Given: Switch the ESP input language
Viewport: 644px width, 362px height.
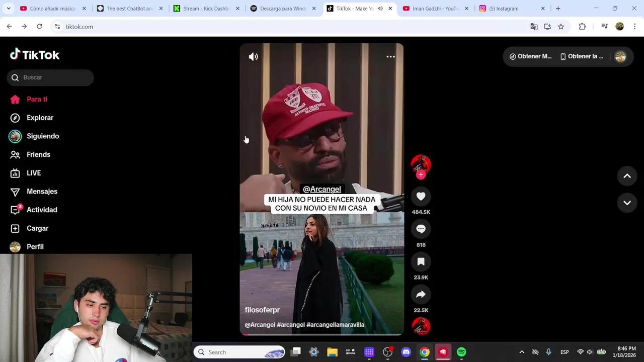Looking at the screenshot, I should pos(565,352).
